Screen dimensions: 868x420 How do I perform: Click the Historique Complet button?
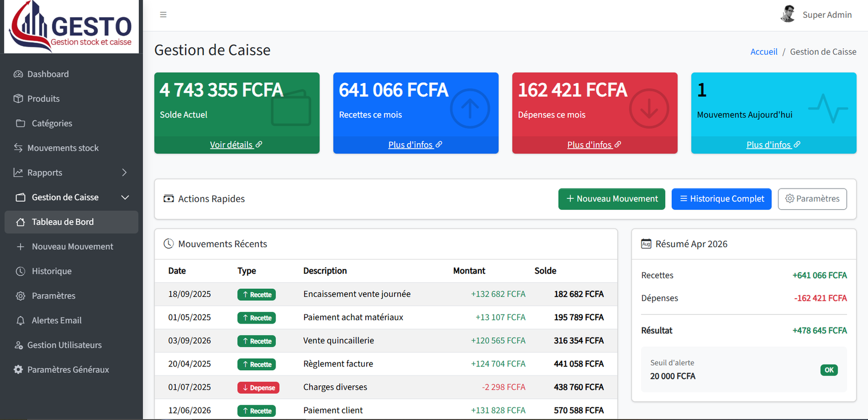click(722, 199)
